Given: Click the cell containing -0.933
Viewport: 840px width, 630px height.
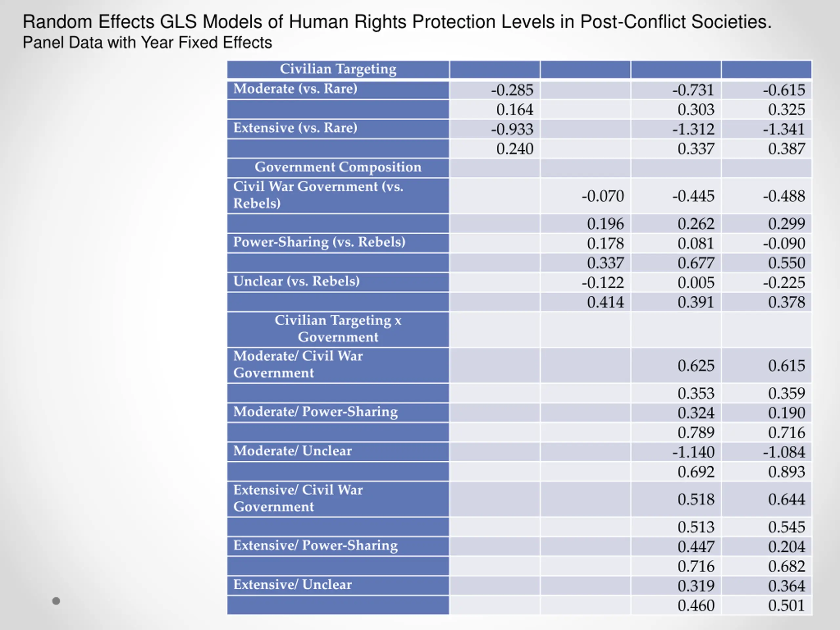Looking at the screenshot, I should (x=512, y=130).
